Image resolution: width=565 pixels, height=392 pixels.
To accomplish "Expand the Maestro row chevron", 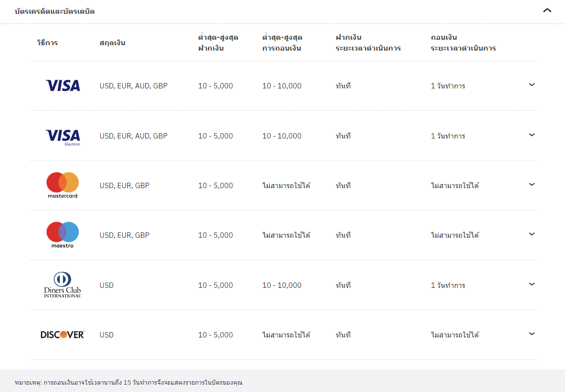I will [532, 234].
